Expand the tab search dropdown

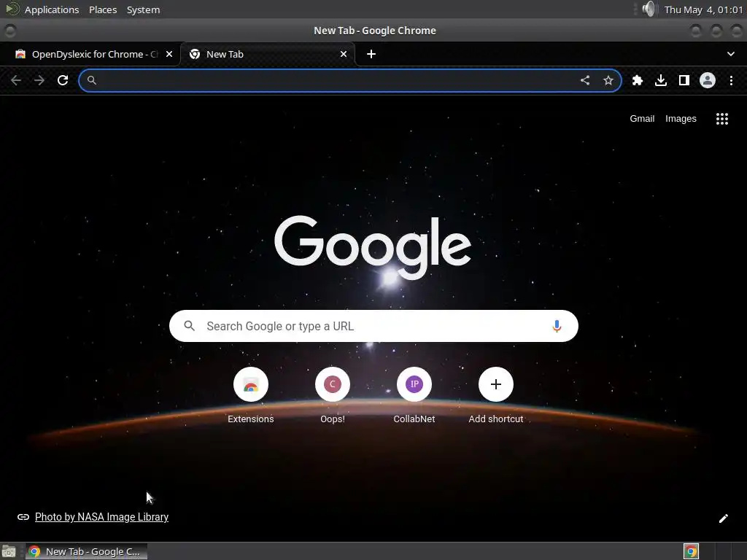click(730, 54)
